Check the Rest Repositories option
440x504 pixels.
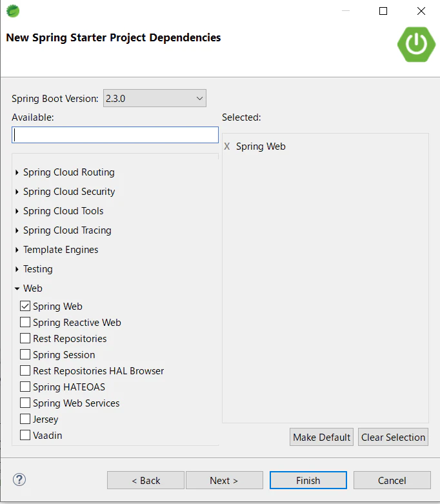click(25, 338)
